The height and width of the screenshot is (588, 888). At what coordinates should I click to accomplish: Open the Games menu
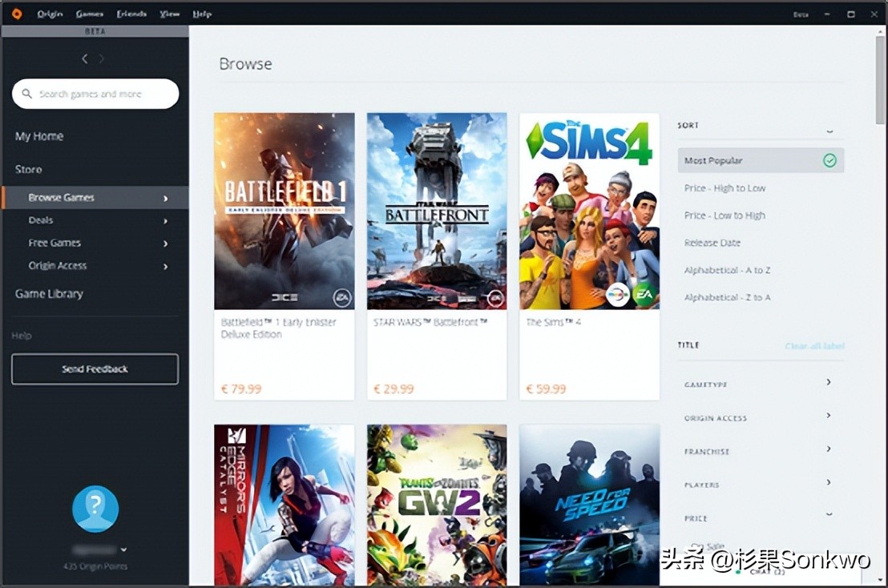point(90,14)
